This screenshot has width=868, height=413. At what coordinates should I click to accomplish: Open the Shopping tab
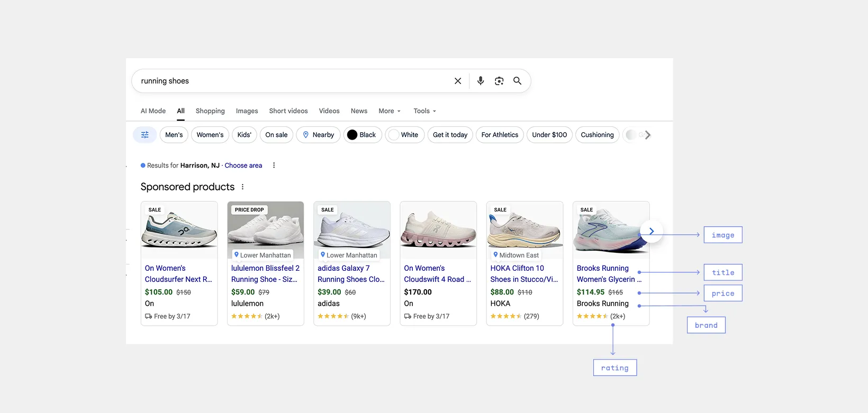tap(210, 111)
